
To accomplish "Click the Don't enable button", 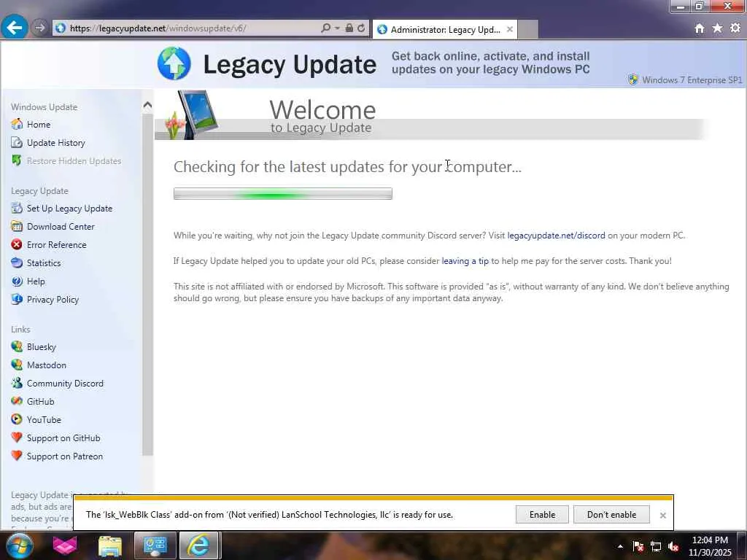I will (612, 515).
